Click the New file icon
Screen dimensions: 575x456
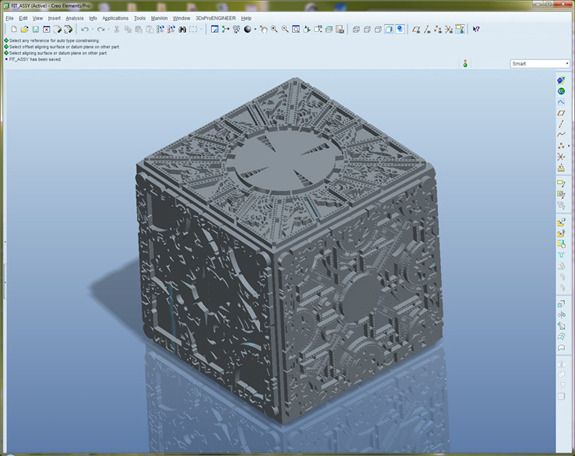coord(14,29)
